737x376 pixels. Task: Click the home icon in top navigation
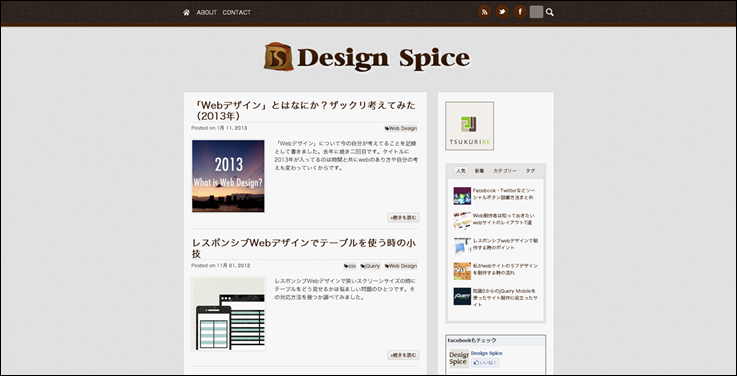186,13
